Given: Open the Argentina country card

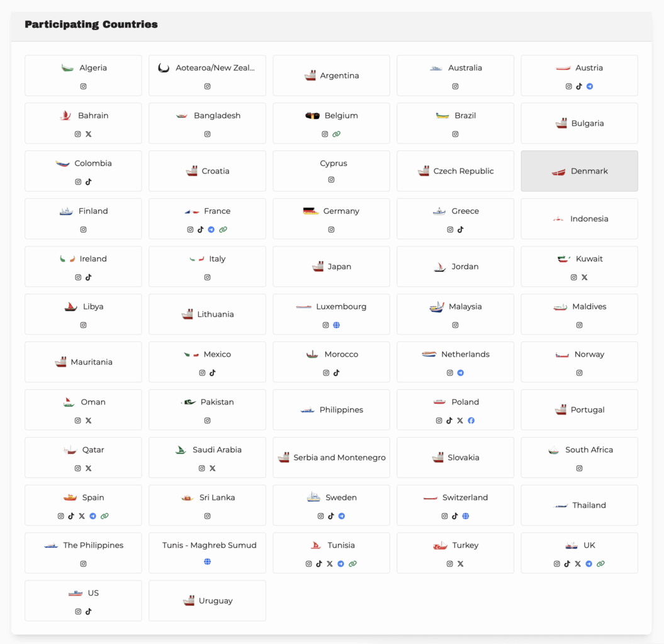Looking at the screenshot, I should coord(331,75).
